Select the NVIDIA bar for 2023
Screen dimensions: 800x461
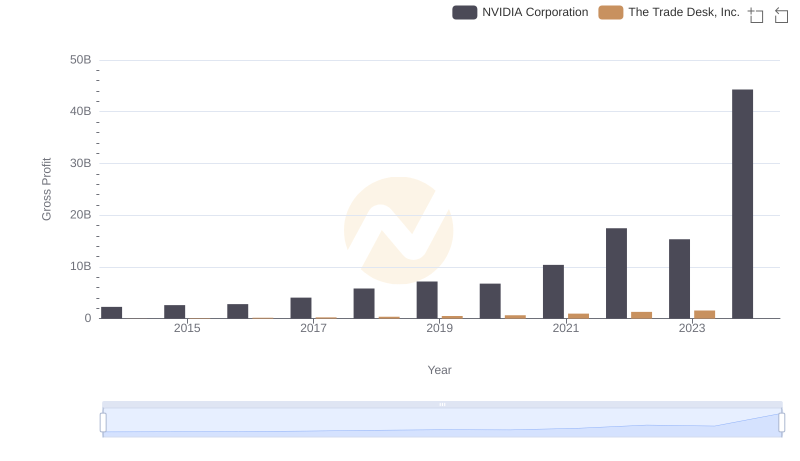click(x=680, y=279)
